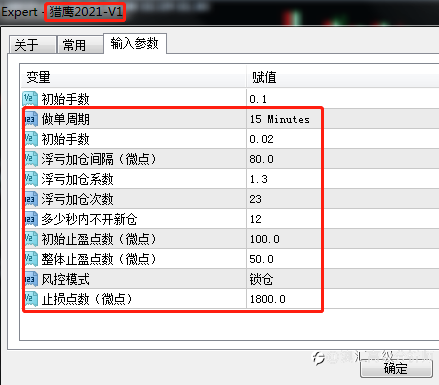
Task: Select the 100.0 初始止盈 value
Action: coord(265,239)
